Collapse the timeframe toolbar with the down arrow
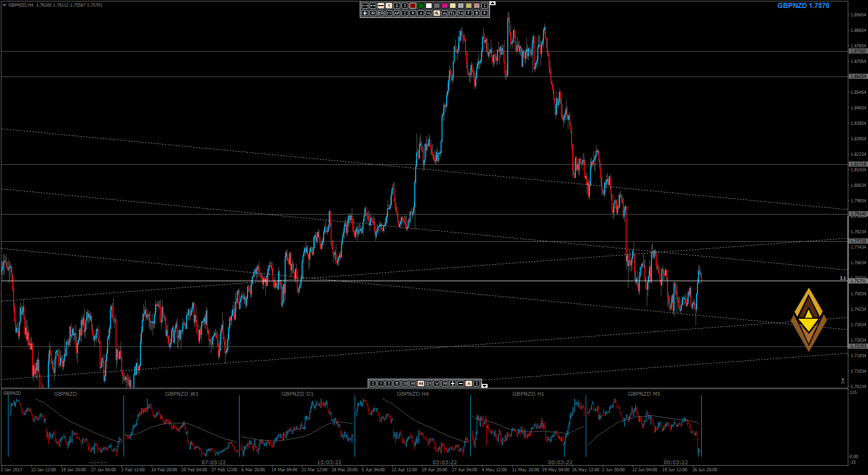This screenshot has height=475, width=868. (x=485, y=385)
